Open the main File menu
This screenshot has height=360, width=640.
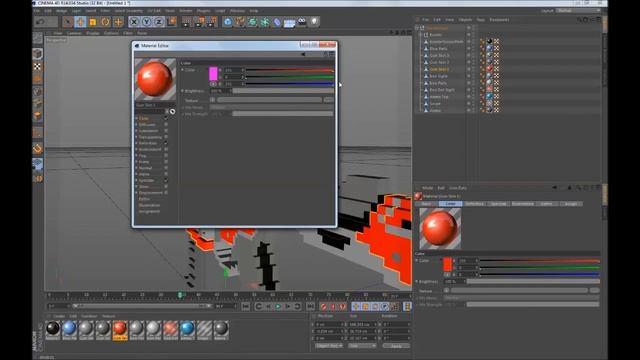coord(37,11)
